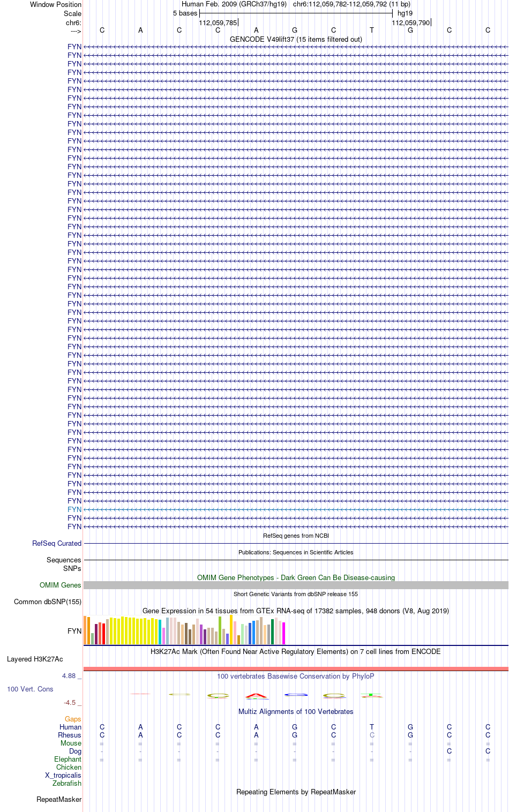Click '100 vertebrates Basewise Conservation by PhyloP' title
509x812 pixels.
click(x=296, y=676)
